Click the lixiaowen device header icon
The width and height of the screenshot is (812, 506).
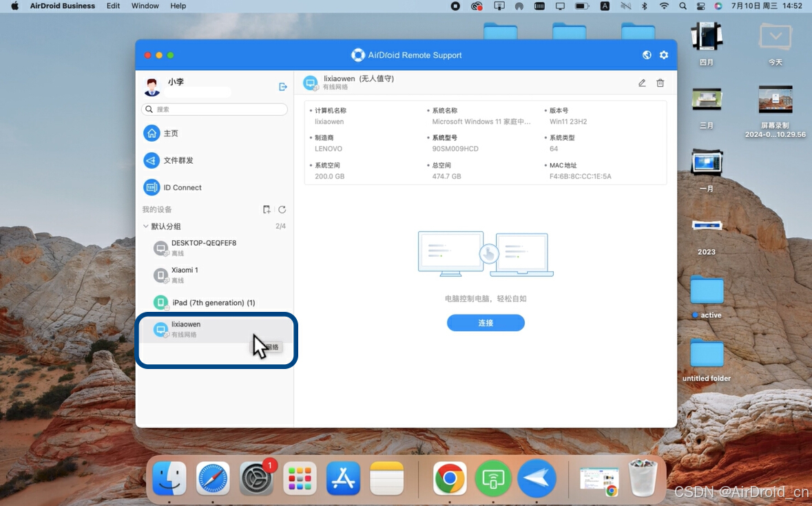(310, 83)
